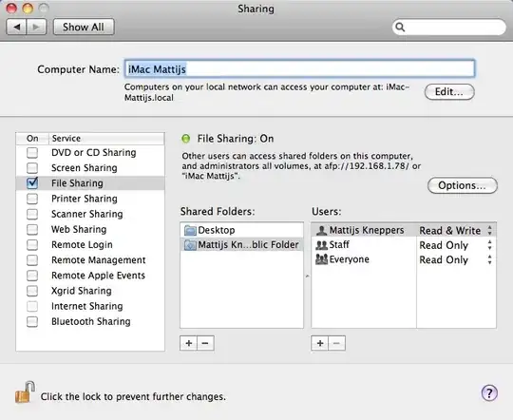The height and width of the screenshot is (420, 513).
Task: Add a shared folder with plus button
Action: click(189, 343)
